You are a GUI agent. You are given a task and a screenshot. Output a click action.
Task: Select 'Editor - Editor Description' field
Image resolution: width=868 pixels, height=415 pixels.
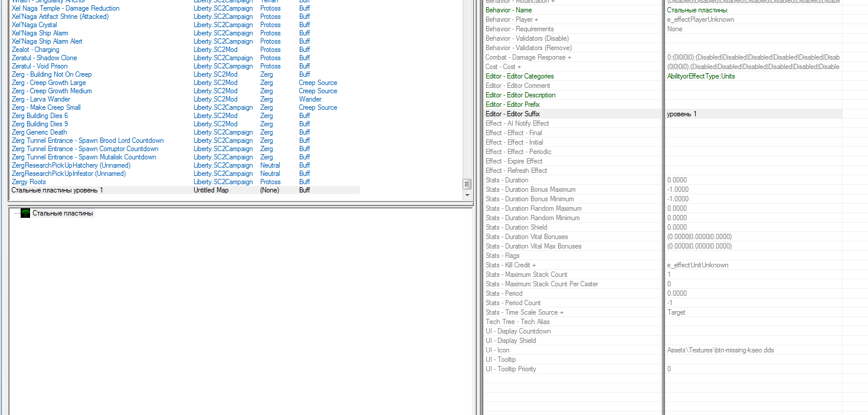pyautogui.click(x=520, y=95)
